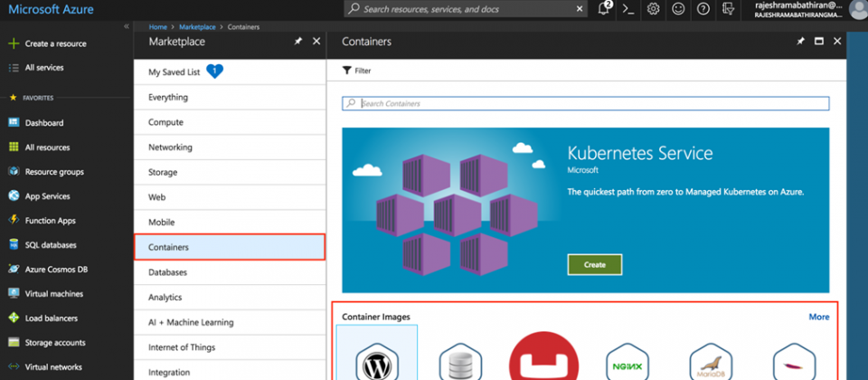The height and width of the screenshot is (380, 868).
Task: Select Web category
Action: [x=229, y=197]
